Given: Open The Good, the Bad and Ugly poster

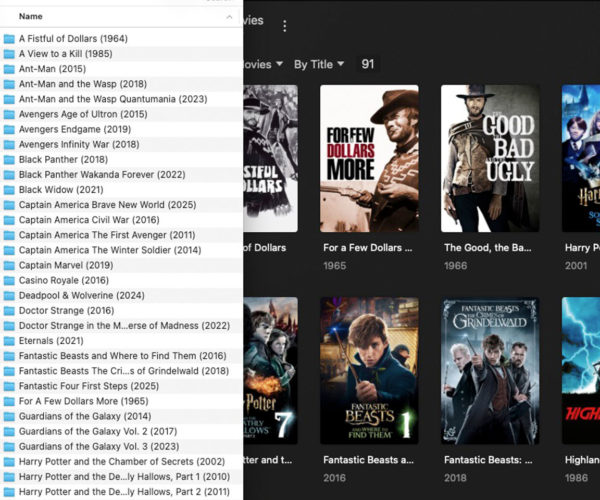Looking at the screenshot, I should point(490,158).
